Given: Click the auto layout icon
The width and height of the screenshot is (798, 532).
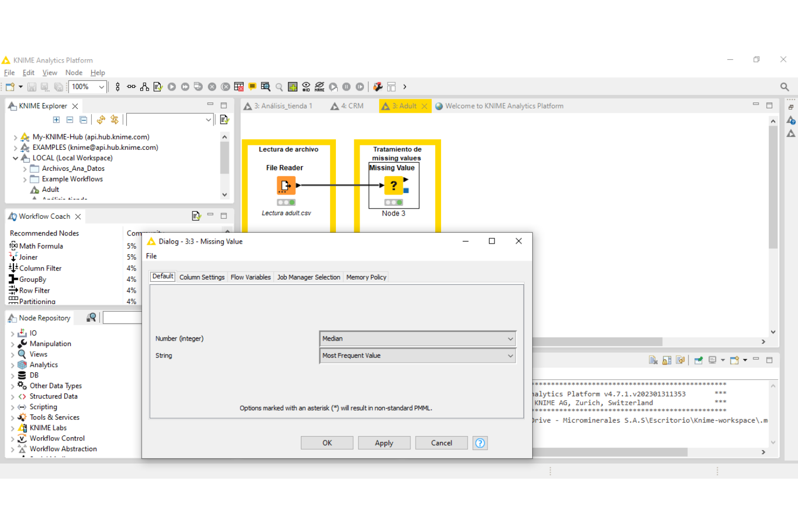Looking at the screenshot, I should pyautogui.click(x=145, y=87).
